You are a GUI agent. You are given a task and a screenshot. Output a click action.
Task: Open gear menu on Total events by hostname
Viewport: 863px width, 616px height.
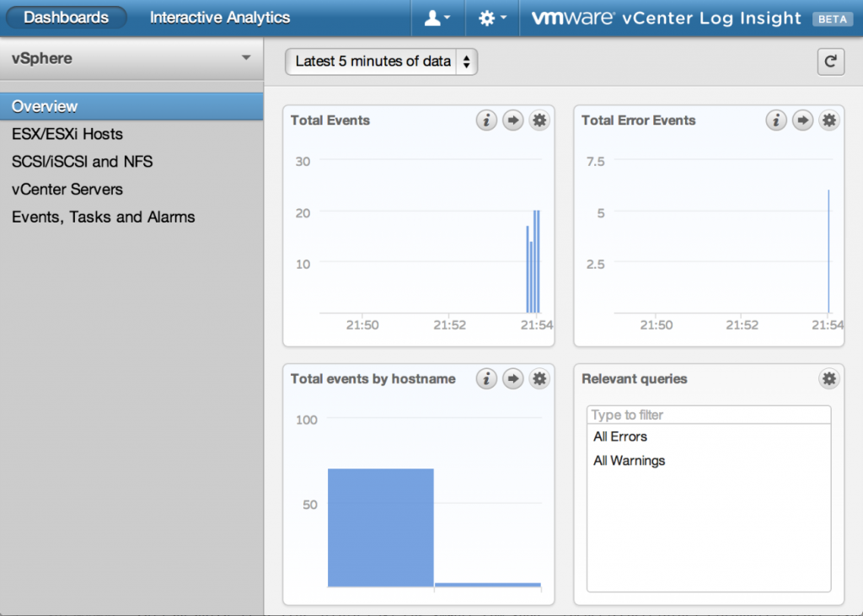point(539,379)
